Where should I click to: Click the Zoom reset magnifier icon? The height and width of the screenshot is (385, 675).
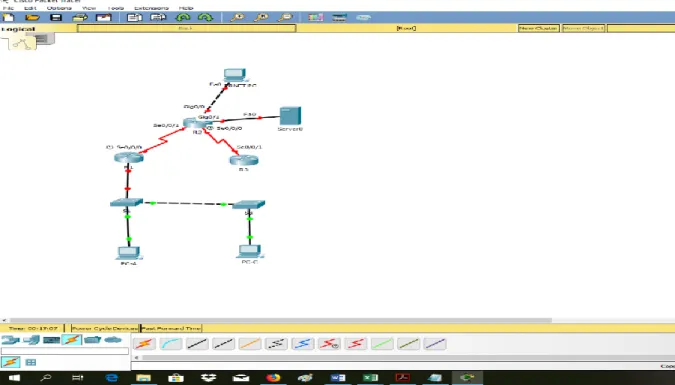[x=261, y=18]
